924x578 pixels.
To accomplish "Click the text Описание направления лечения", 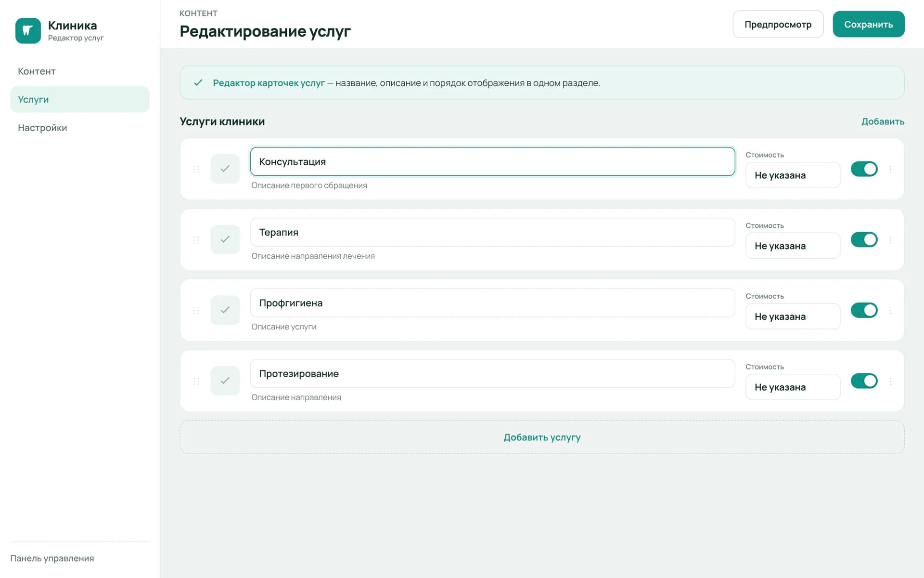I will click(313, 256).
